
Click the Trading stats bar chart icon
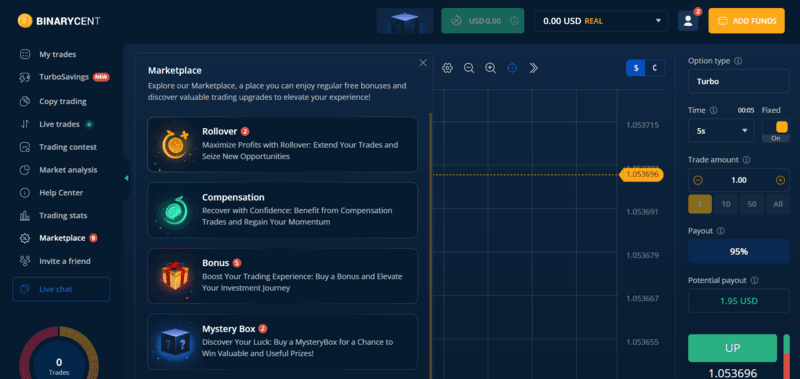pyautogui.click(x=24, y=216)
